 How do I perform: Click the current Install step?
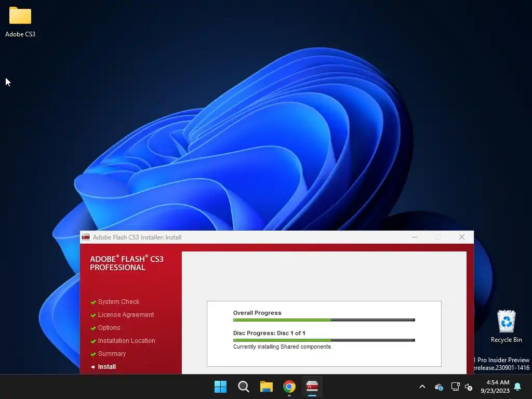point(107,367)
